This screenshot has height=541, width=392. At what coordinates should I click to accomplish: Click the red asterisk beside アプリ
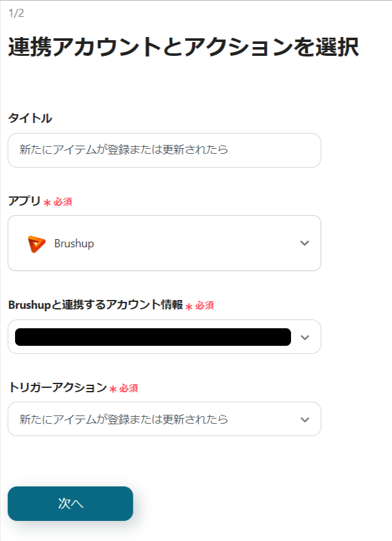(47, 203)
